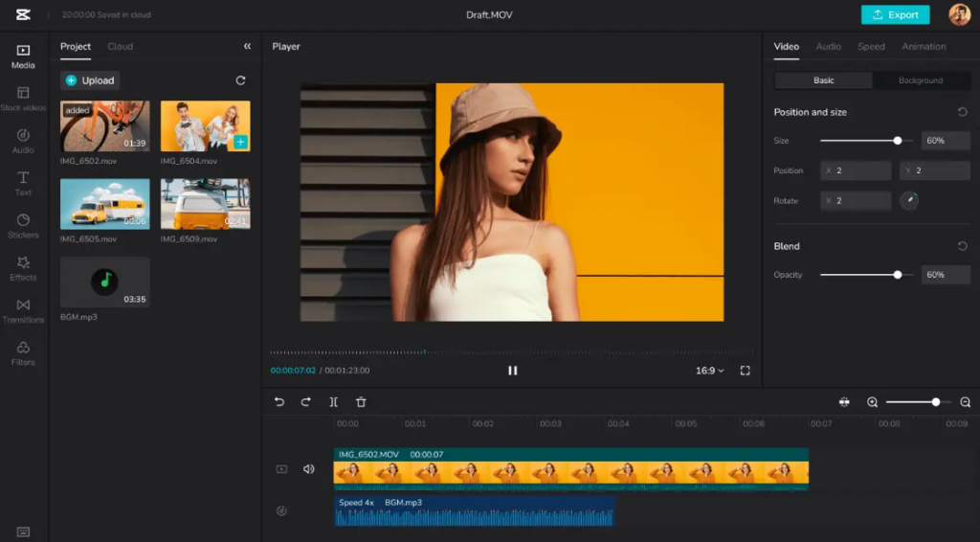The height and width of the screenshot is (542, 980).
Task: Click the Export button
Action: click(x=895, y=14)
